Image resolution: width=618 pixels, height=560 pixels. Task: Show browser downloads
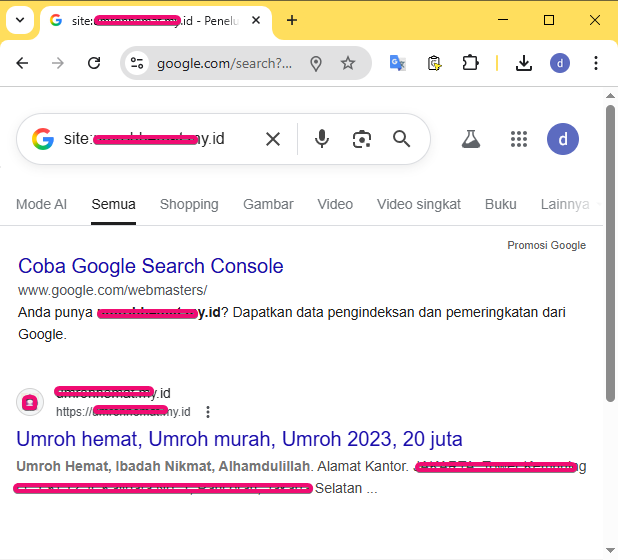pyautogui.click(x=524, y=63)
